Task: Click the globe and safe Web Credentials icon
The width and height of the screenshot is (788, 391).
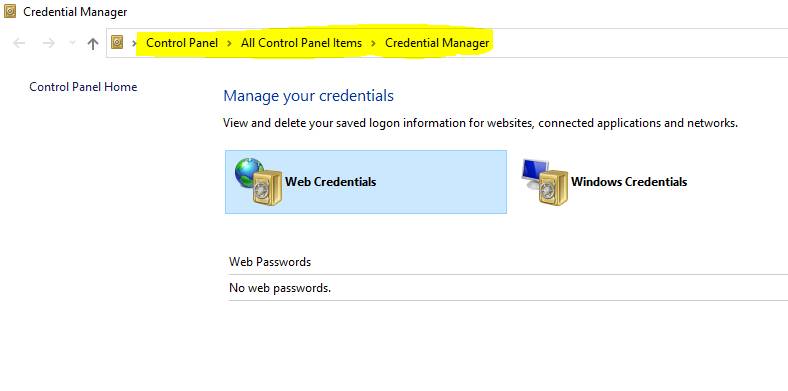Action: 258,181
